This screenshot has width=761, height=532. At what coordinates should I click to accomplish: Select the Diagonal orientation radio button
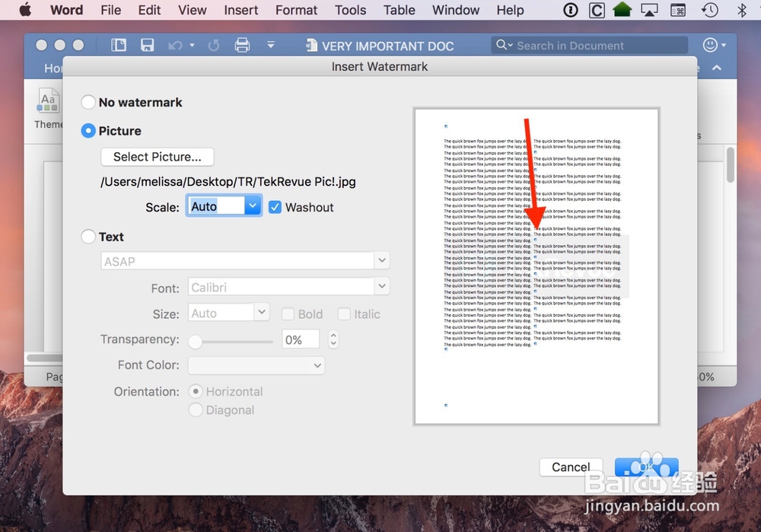(x=196, y=409)
